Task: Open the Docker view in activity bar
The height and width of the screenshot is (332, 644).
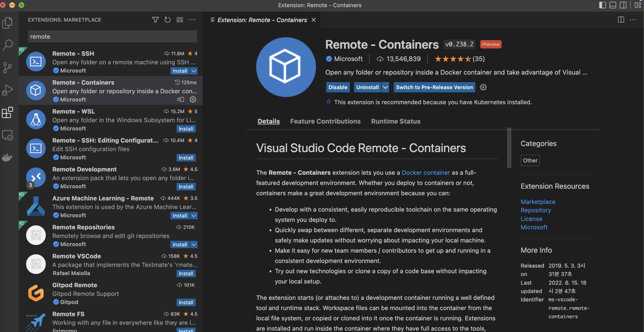Action: [x=8, y=157]
